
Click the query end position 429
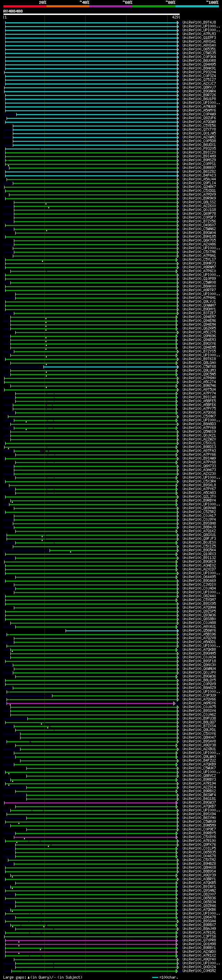[175, 17]
